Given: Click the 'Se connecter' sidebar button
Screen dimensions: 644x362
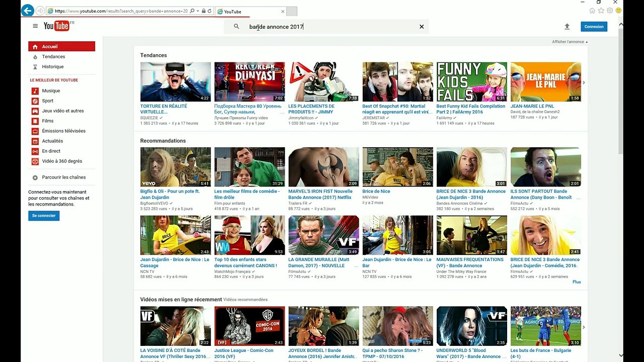Looking at the screenshot, I should coord(44,216).
